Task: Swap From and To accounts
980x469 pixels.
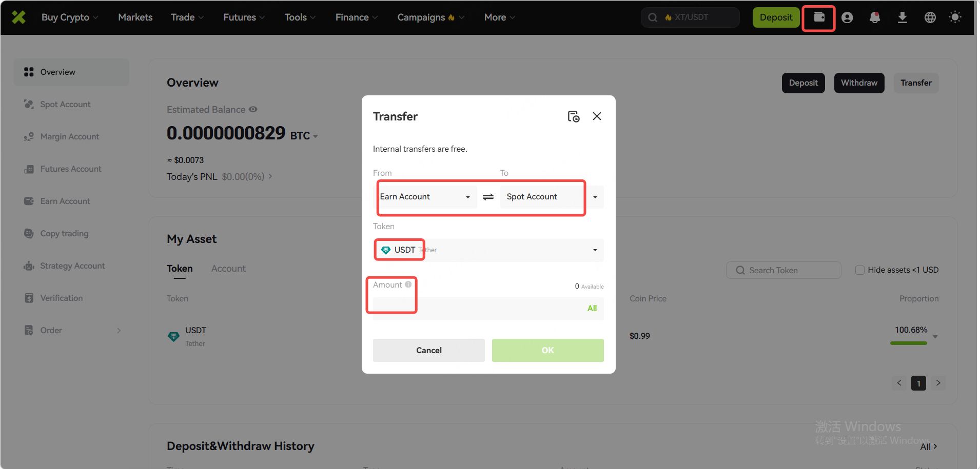Action: point(488,197)
